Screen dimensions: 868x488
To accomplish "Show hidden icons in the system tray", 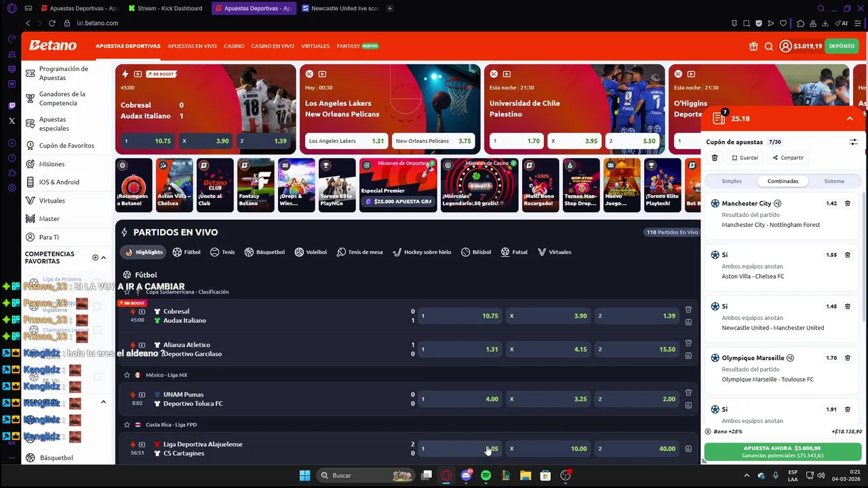I will click(747, 476).
